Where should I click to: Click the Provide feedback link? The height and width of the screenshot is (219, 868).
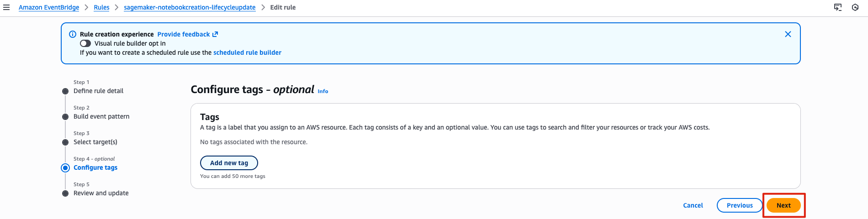coord(184,34)
